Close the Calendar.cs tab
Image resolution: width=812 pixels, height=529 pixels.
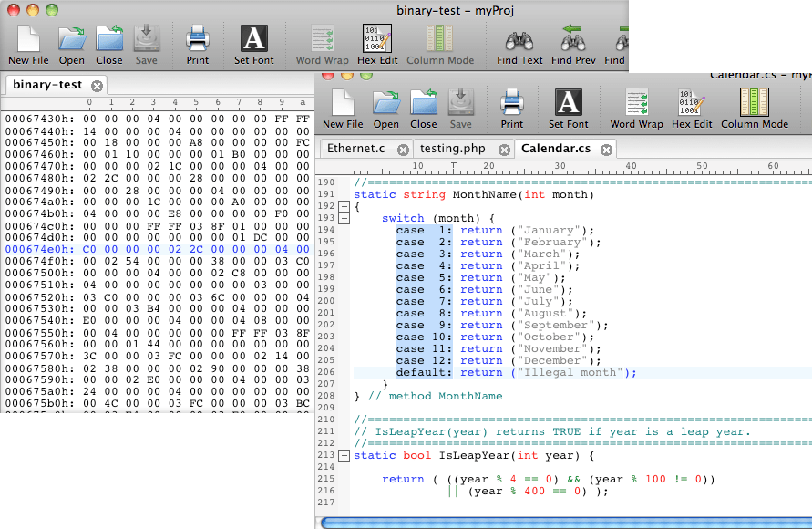[x=606, y=150]
